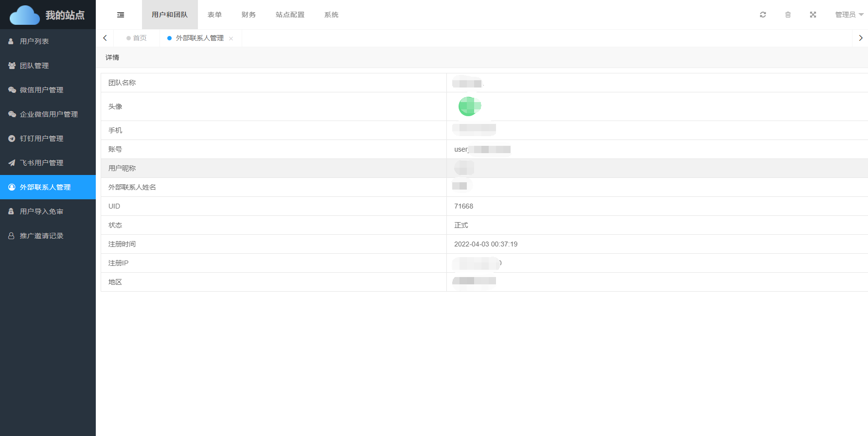This screenshot has height=436, width=868.
Task: Open 团队管理 in the sidebar
Action: [x=34, y=66]
